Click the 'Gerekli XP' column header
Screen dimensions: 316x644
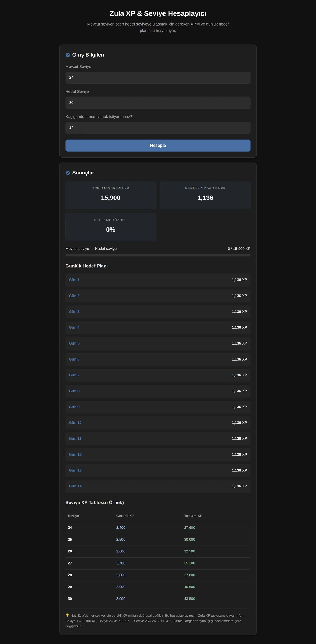(125, 516)
